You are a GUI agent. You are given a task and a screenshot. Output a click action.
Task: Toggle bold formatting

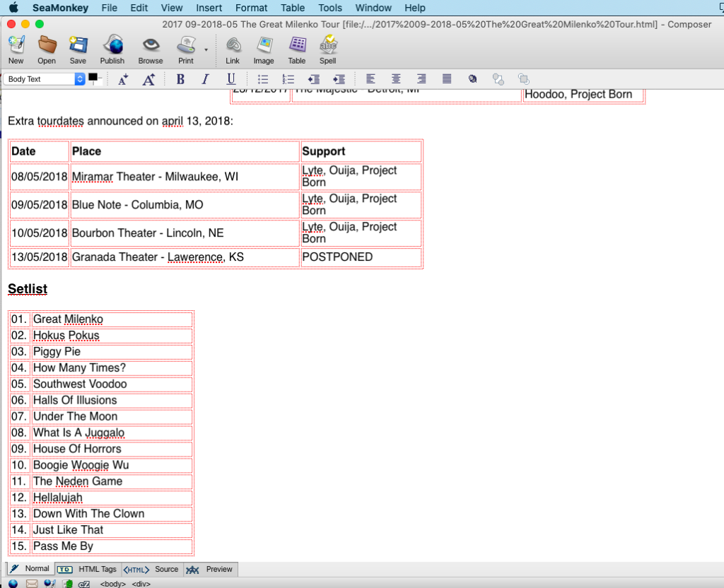(x=180, y=79)
